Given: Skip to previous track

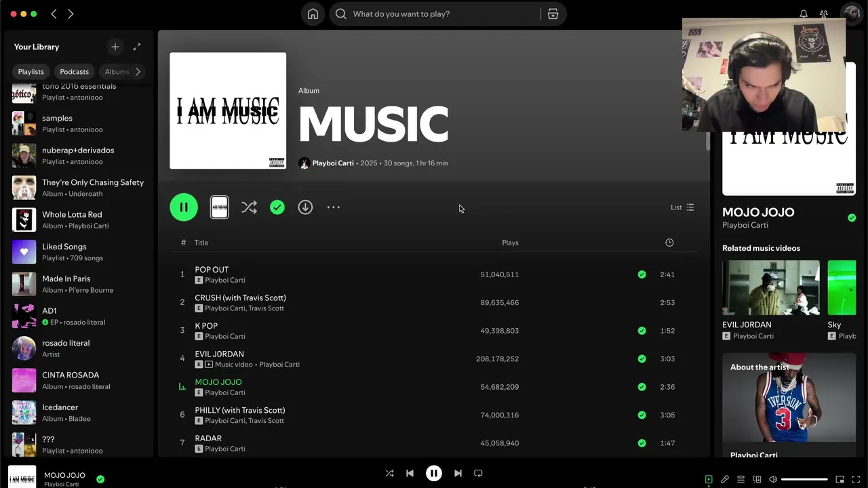Looking at the screenshot, I should tap(410, 473).
